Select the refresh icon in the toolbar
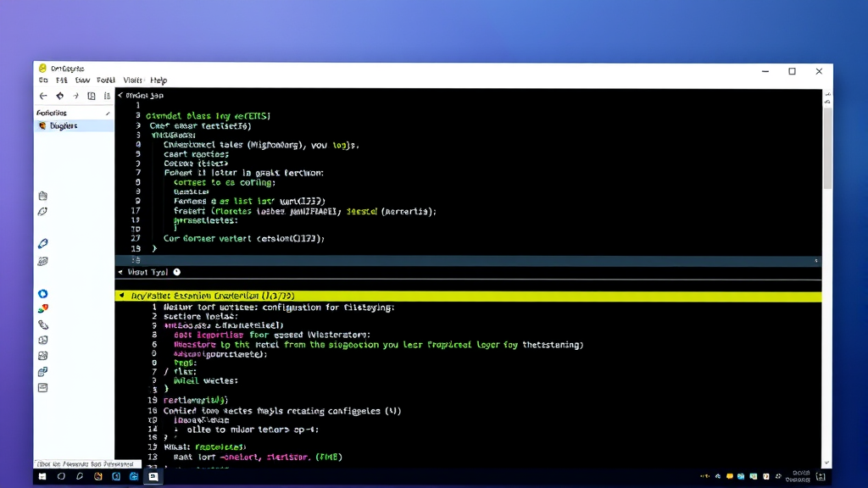Viewport: 868px width, 488px height. 59,96
